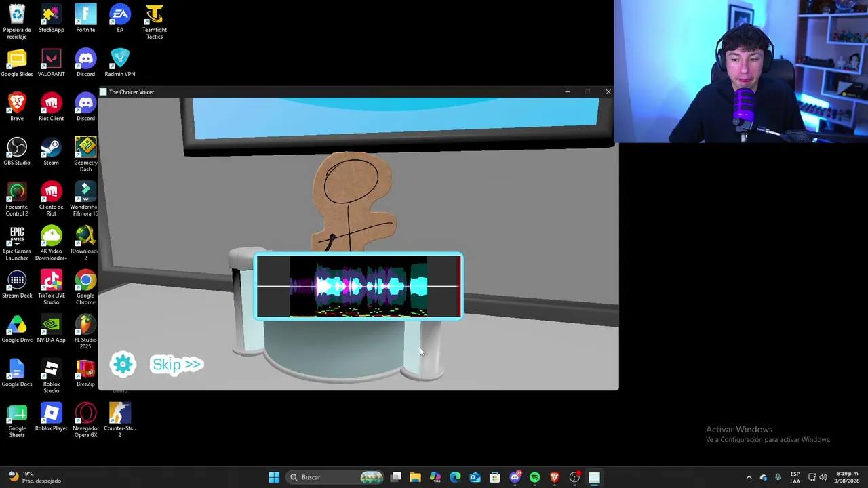Screen dimensions: 868x488
Task: Open Discord from the taskbar
Action: (515, 477)
